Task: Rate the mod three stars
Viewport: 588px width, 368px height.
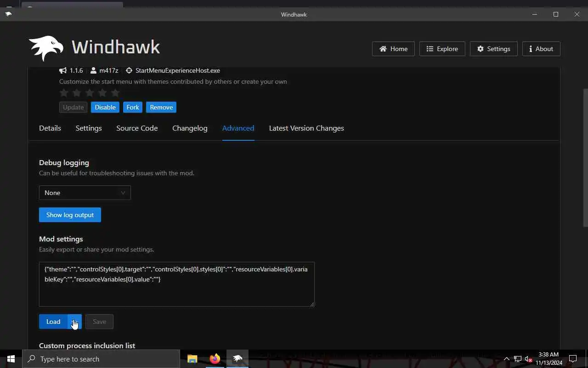Action: [x=90, y=93]
